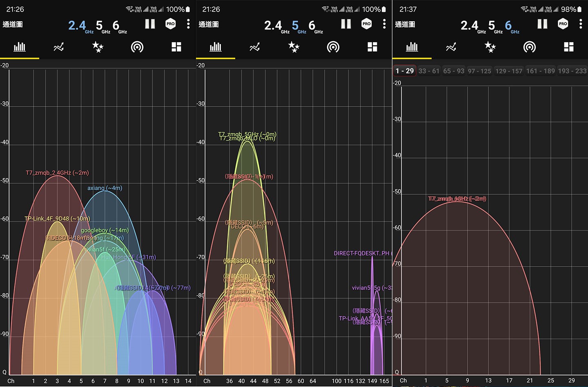Tap the T7_zmqb_5GHz network label
588x387 pixels.
[247, 134]
